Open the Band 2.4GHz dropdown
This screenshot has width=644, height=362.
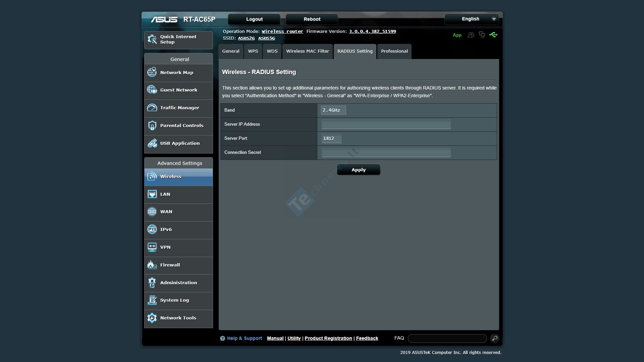(x=333, y=110)
